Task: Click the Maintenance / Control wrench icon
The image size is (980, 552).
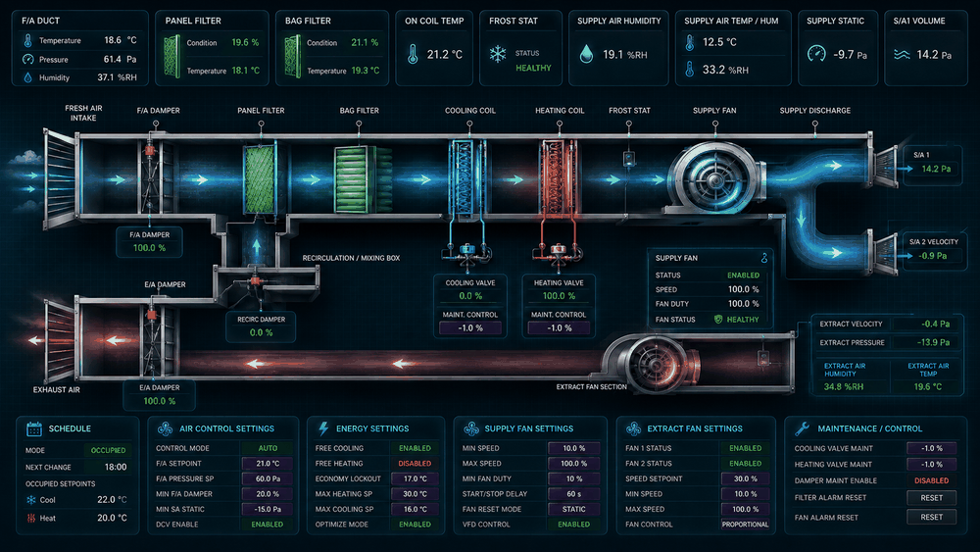Action: [x=802, y=428]
